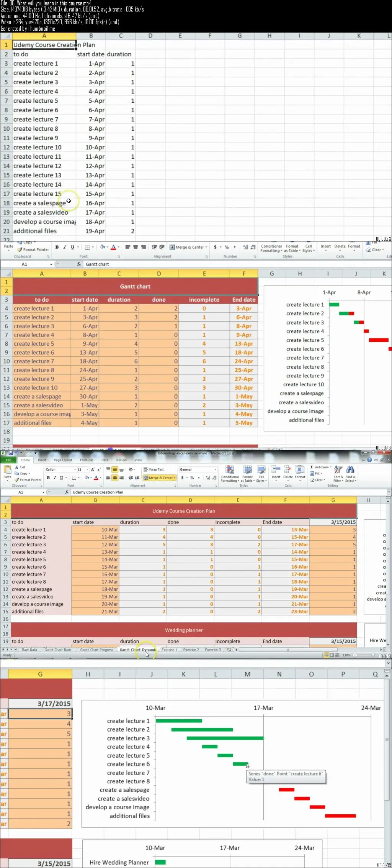
Task: Click Align Text Left in full ribbon
Action: [108, 478]
